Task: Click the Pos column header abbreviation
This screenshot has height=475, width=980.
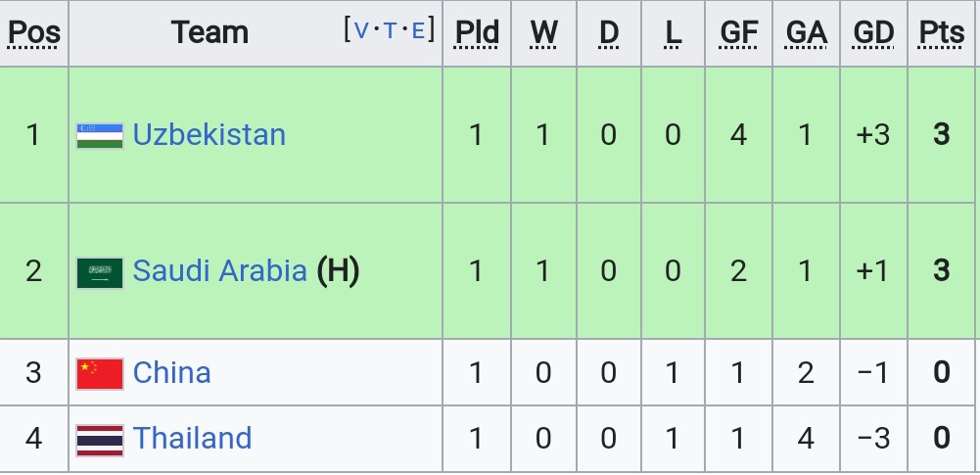Action: pyautogui.click(x=33, y=33)
